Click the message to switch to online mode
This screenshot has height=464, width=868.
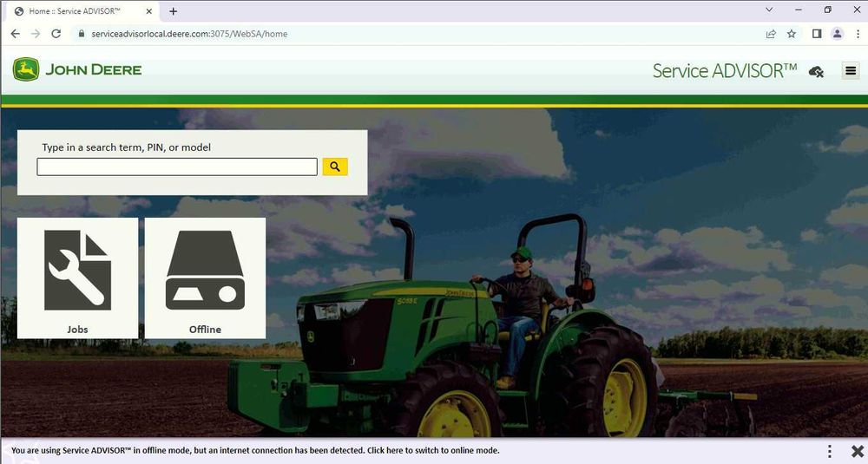click(255, 450)
